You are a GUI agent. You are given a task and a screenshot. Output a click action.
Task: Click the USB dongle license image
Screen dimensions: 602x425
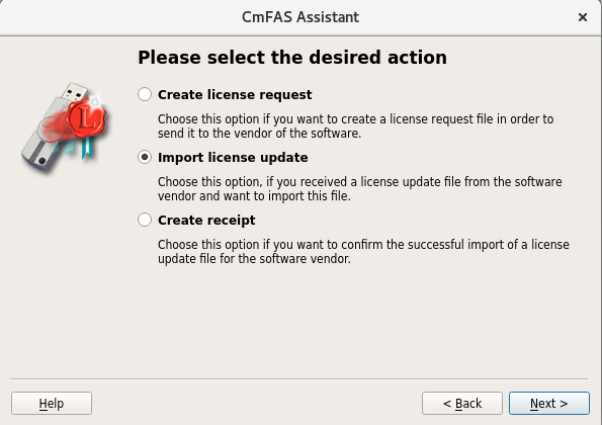65,128
